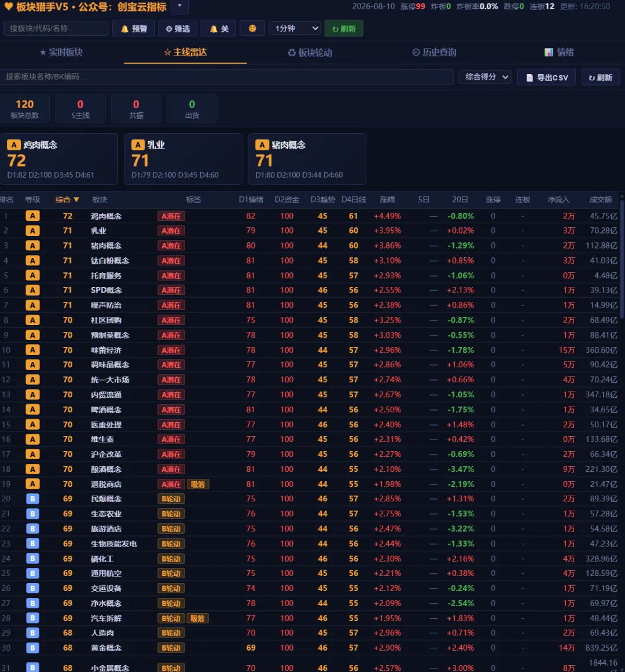Open the 1分钟 interval dropdown
This screenshot has height=672, width=625.
[x=295, y=29]
